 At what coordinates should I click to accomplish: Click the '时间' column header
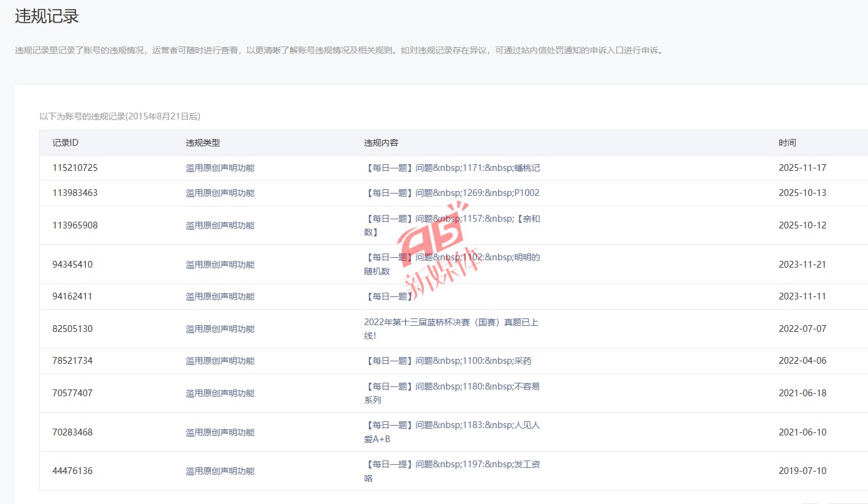(x=787, y=143)
